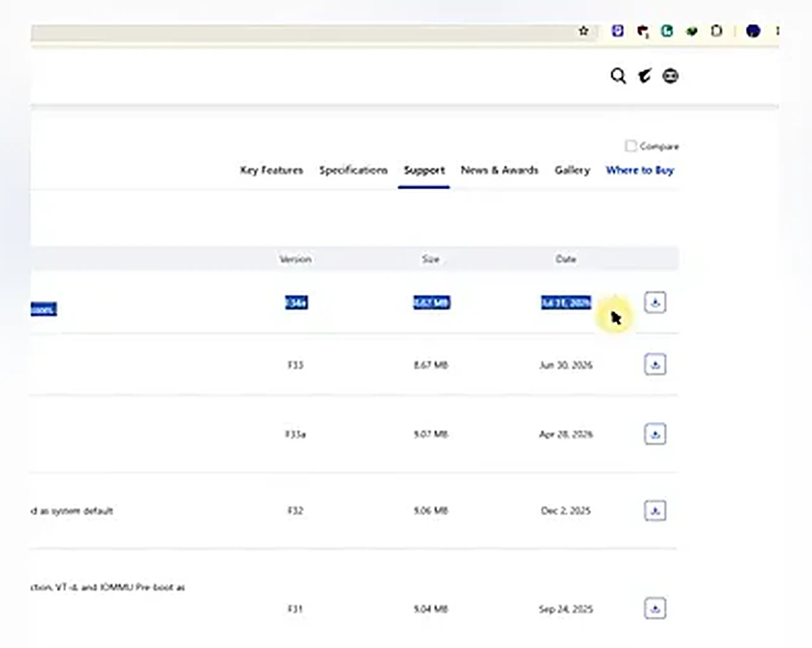Screen dimensions: 812x648
Task: Download BIOS version F34a
Action: [x=655, y=302]
